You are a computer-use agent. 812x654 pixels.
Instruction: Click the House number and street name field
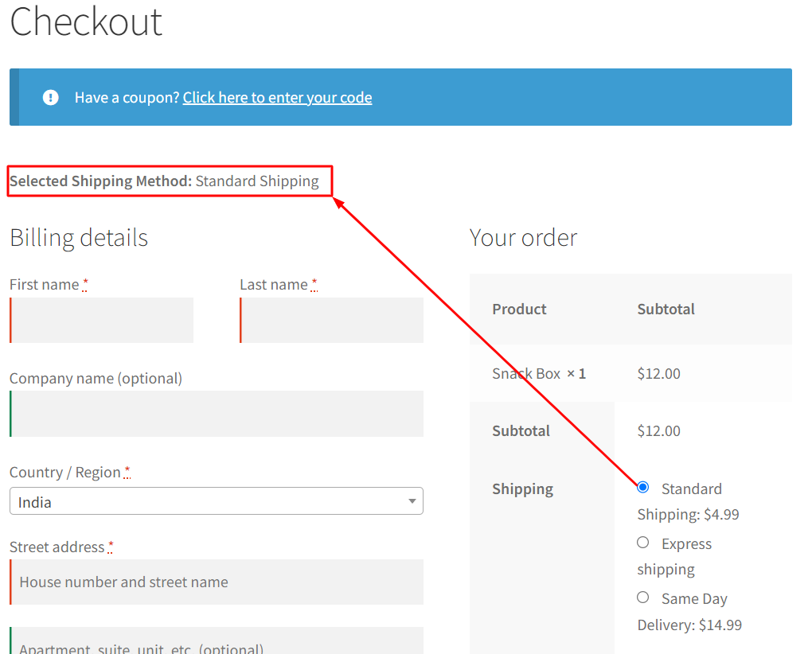pos(217,582)
